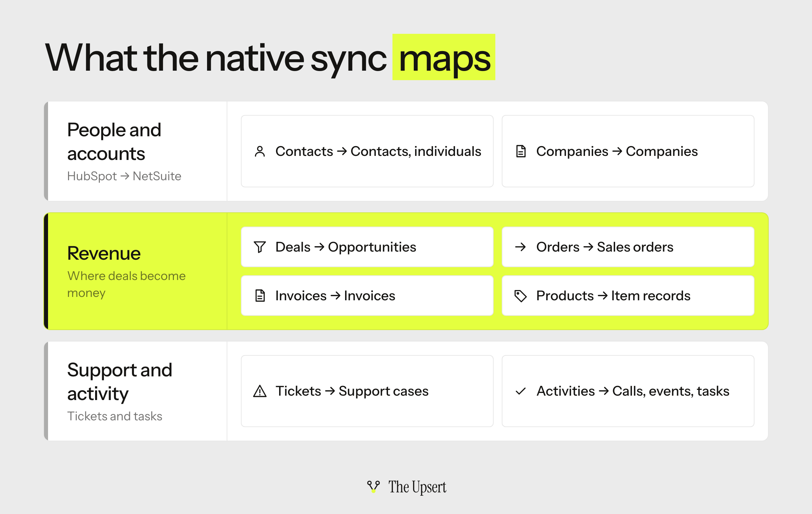Click 'The Upsert' brand name text
Viewport: 812px width, 514px height.
[417, 487]
